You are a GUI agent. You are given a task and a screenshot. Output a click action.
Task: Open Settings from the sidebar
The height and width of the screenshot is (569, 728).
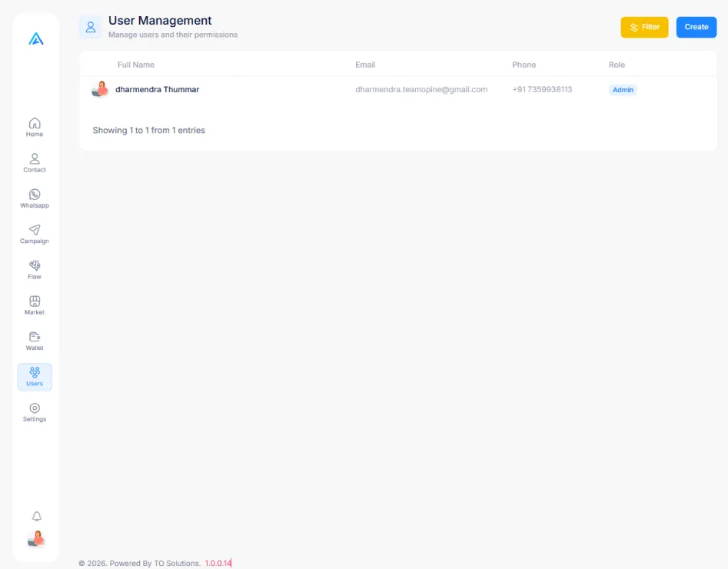coord(35,412)
